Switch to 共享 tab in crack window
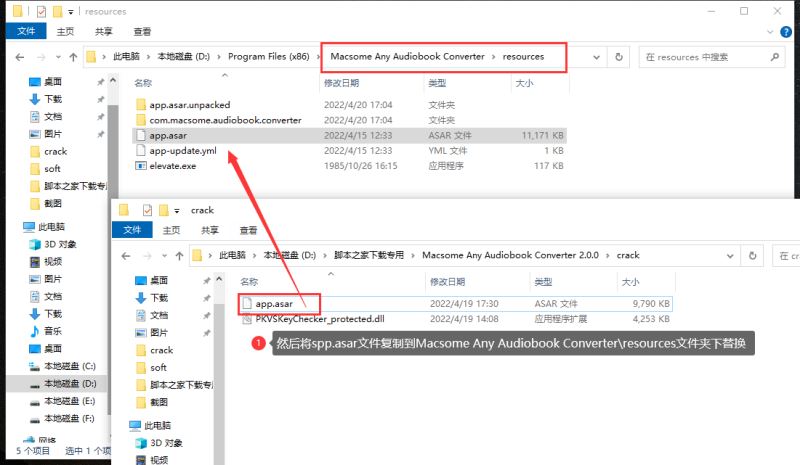The height and width of the screenshot is (465, 800). (x=210, y=230)
